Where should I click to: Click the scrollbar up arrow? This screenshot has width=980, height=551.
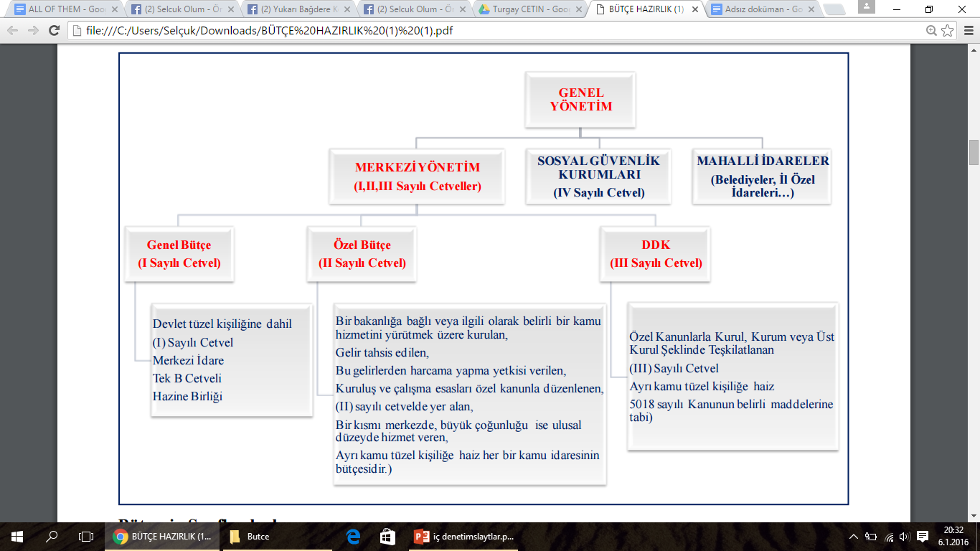974,50
